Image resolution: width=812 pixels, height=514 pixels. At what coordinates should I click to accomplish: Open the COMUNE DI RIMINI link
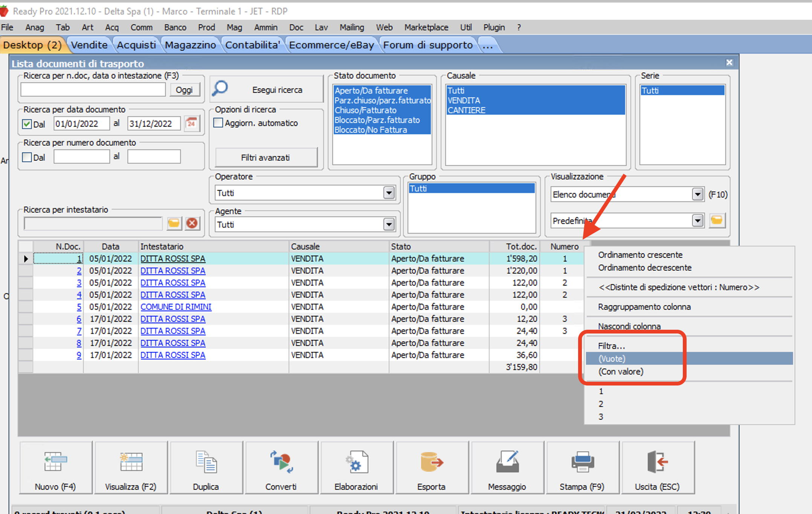(176, 307)
